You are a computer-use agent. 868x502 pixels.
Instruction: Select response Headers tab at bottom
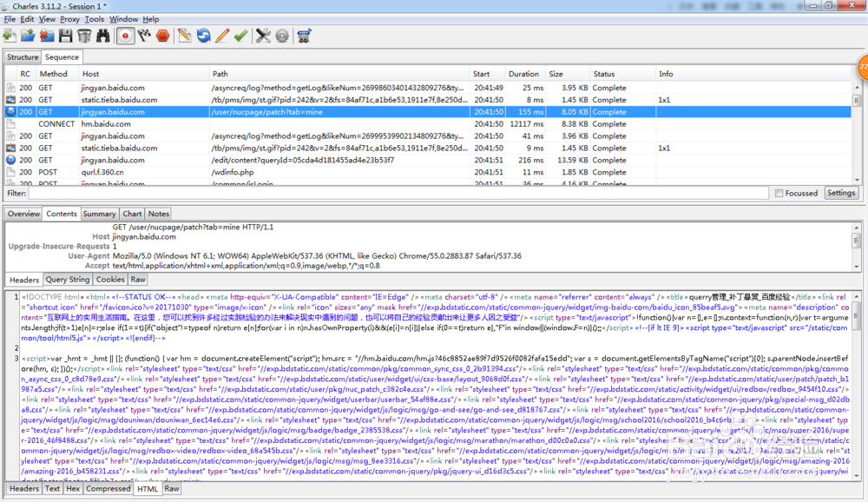tap(24, 489)
